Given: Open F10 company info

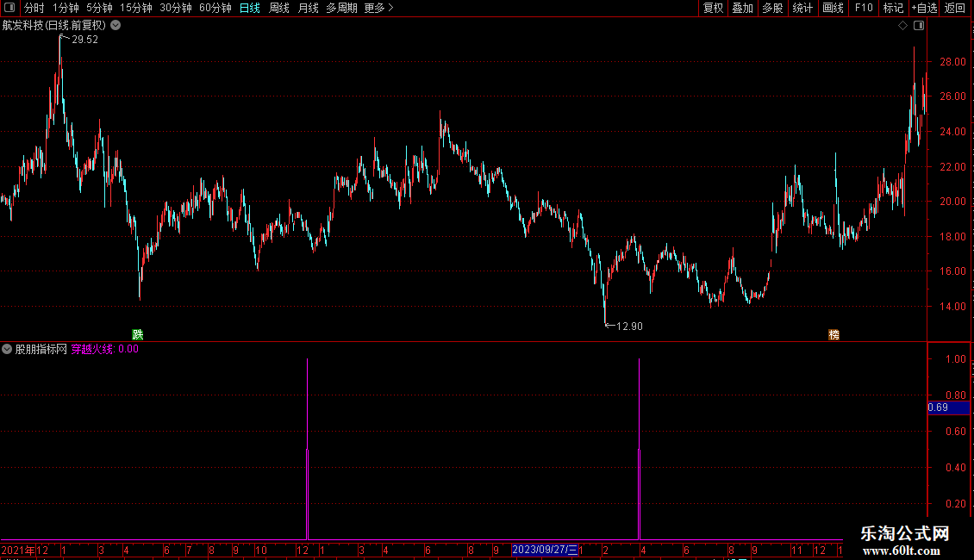Looking at the screenshot, I should (864, 8).
